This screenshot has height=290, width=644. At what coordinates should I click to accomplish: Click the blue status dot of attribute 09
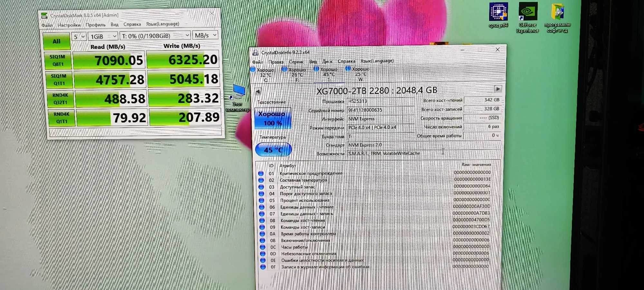coord(262,227)
